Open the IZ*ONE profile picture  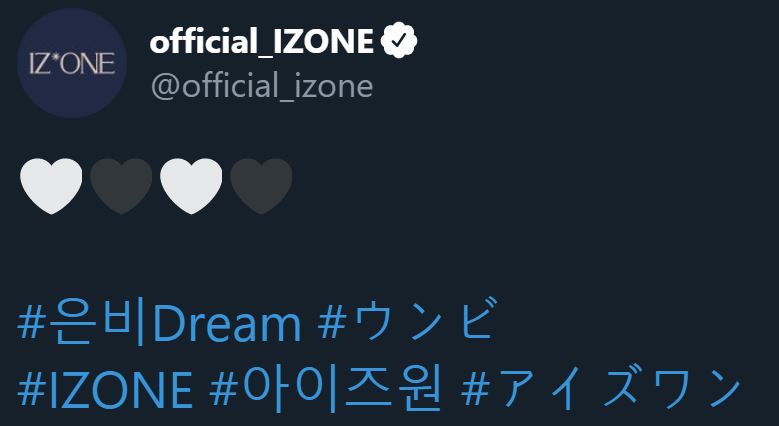coord(72,65)
